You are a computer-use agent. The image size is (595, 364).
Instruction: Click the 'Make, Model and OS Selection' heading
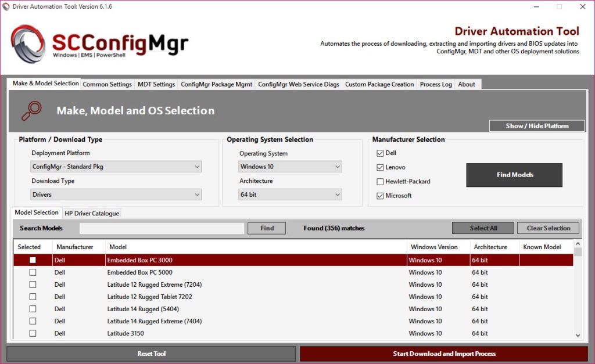coord(135,111)
